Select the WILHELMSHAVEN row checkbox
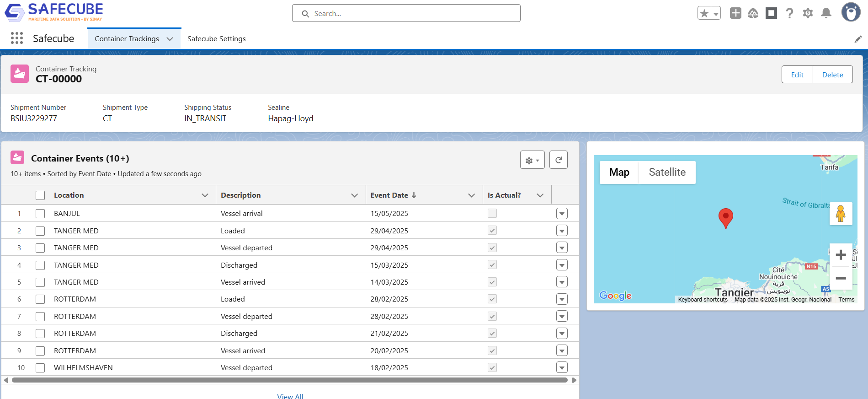 [40, 368]
